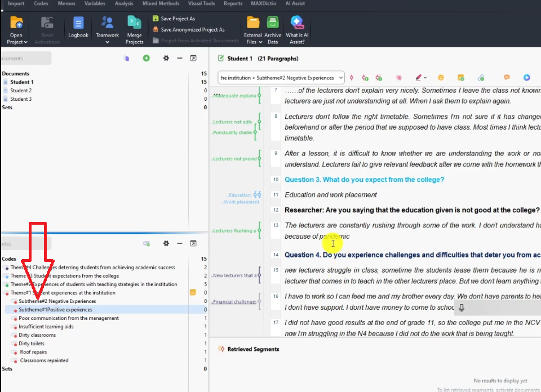This screenshot has width=541, height=392.
Task: Select the Student 2 document
Action: point(21,90)
